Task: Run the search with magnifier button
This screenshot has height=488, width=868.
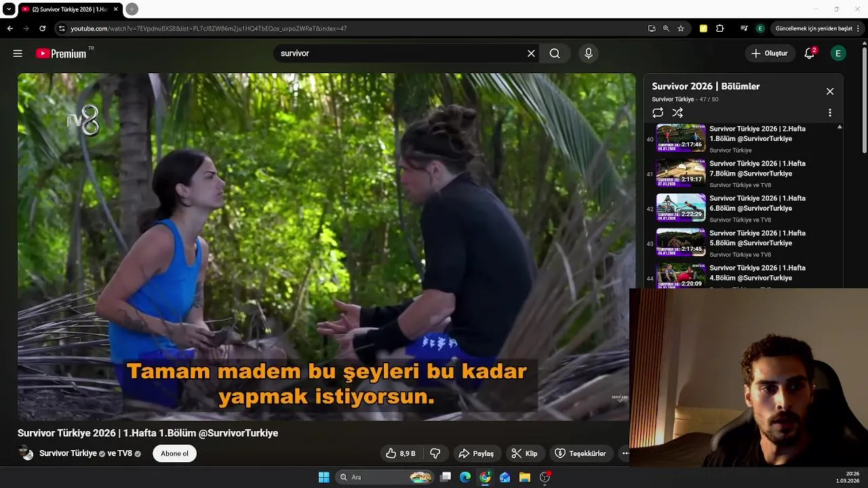Action: click(555, 54)
